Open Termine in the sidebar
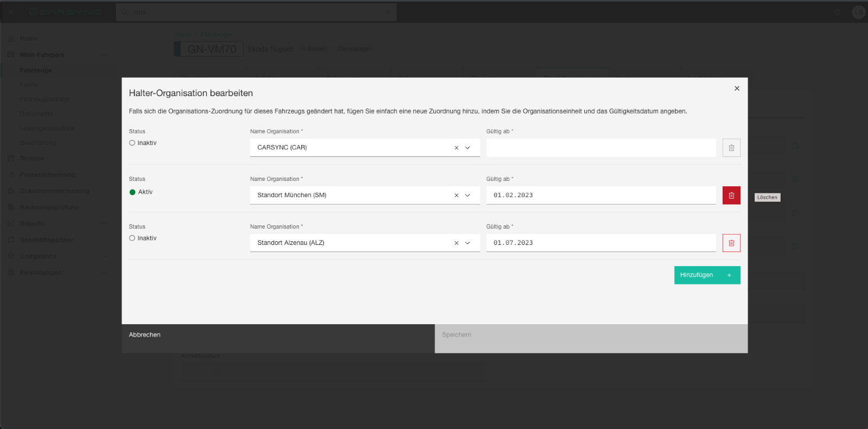 (32, 159)
